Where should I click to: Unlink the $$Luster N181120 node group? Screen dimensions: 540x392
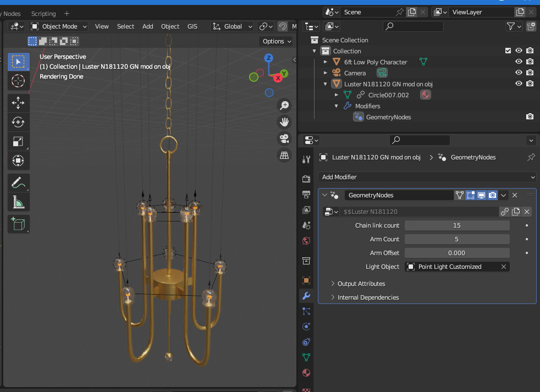click(x=527, y=212)
